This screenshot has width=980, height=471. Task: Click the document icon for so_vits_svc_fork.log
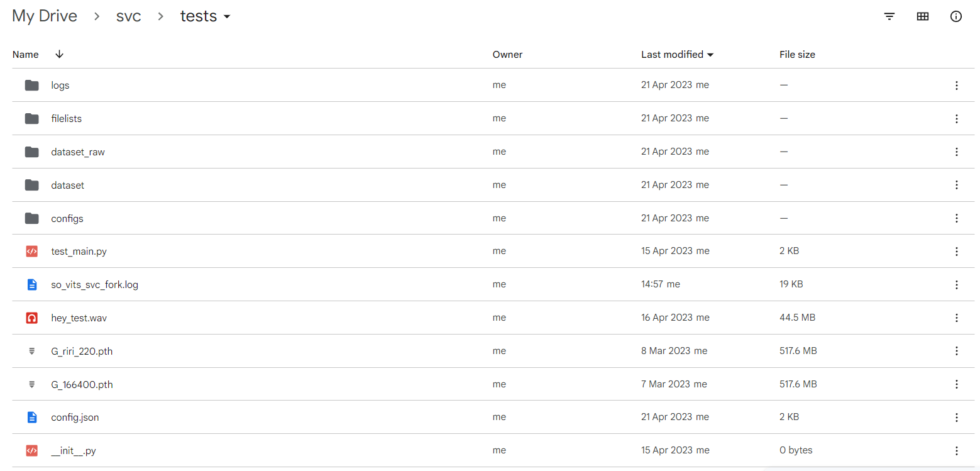click(x=31, y=284)
